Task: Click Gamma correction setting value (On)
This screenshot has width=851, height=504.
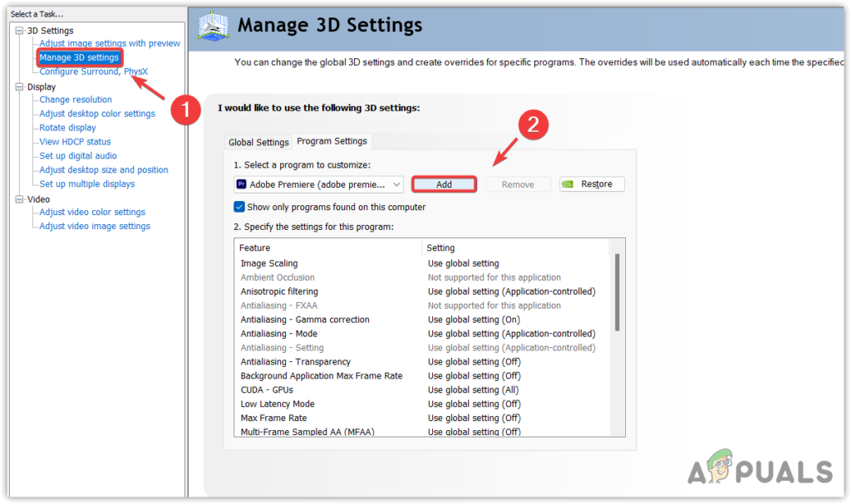Action: (473, 321)
